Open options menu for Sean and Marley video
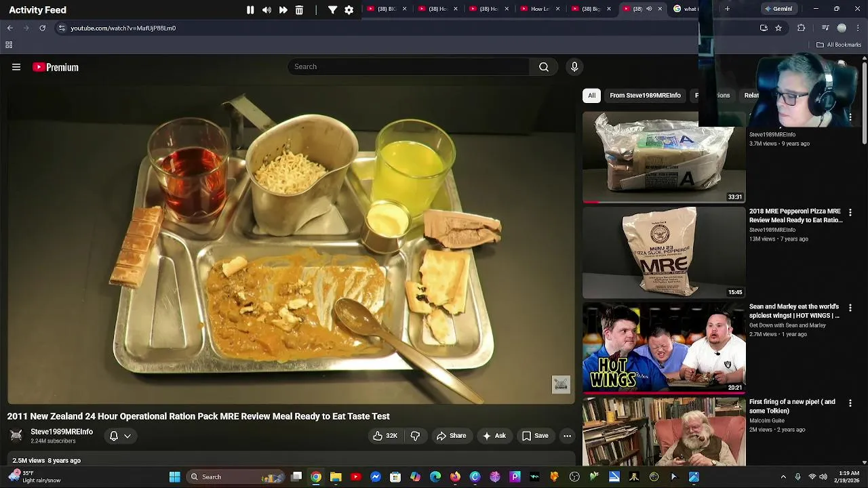 point(850,308)
